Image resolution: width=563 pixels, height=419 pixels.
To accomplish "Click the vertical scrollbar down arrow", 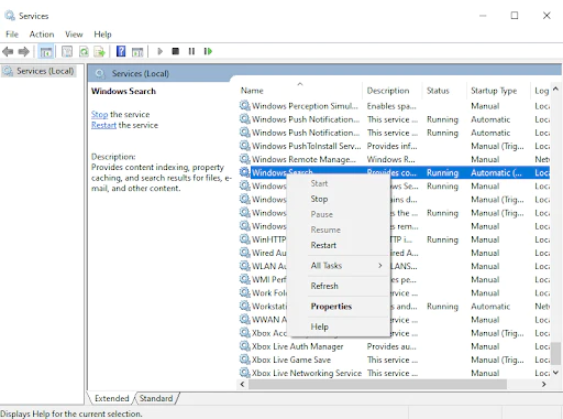I will click(x=556, y=373).
